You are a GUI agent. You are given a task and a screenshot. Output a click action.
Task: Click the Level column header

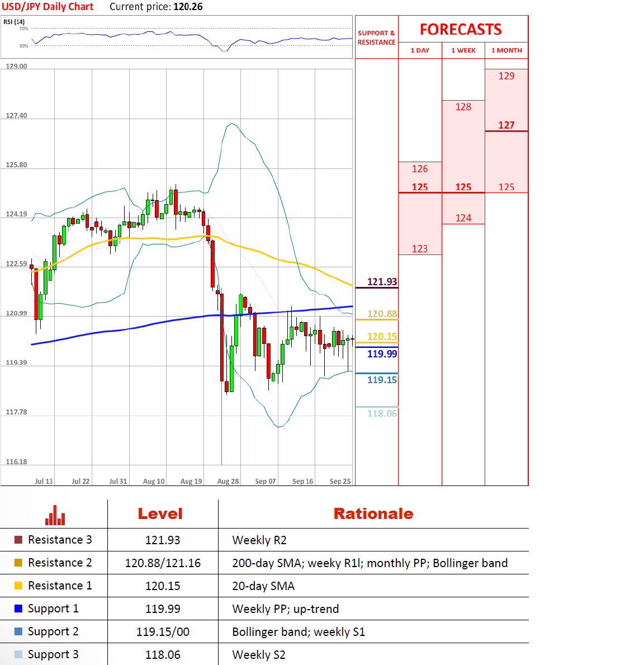(160, 513)
